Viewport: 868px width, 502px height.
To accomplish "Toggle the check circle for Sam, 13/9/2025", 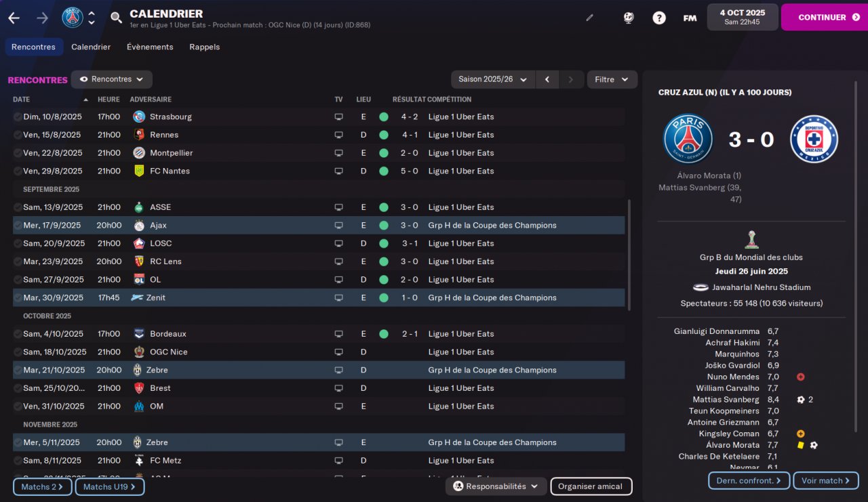I will (x=18, y=207).
